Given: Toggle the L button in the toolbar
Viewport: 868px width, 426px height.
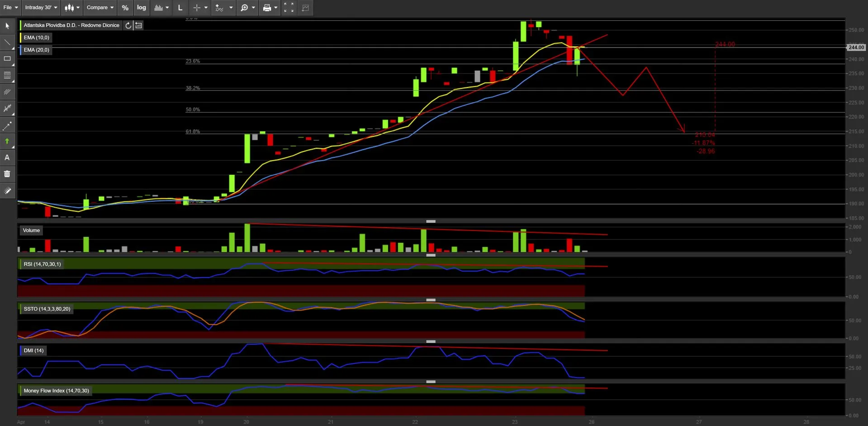Looking at the screenshot, I should [180, 8].
